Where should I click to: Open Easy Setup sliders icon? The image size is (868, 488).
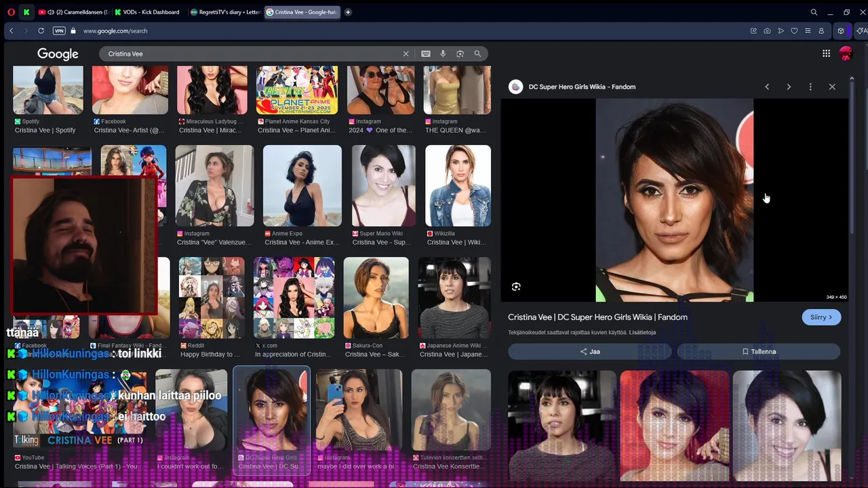[808, 30]
